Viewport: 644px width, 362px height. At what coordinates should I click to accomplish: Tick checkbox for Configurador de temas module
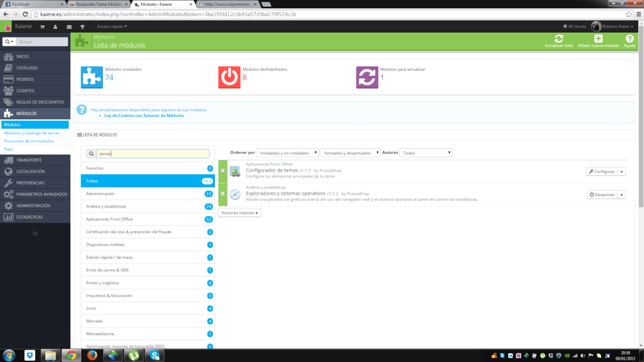222,171
